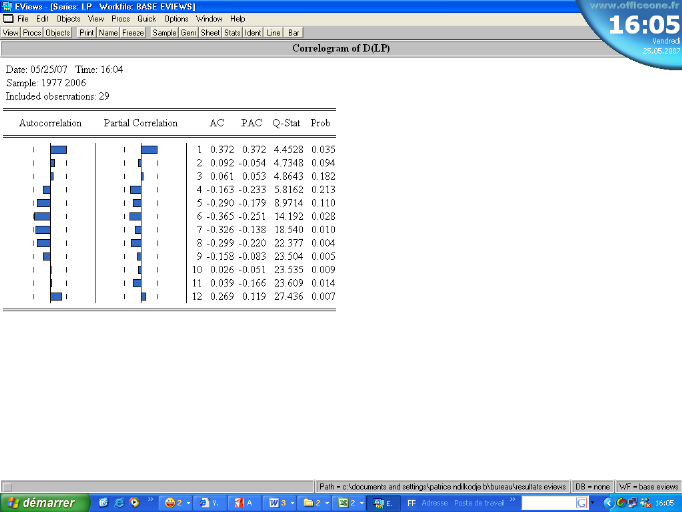
Task: Click the DB = none status bar field
Action: 592,486
